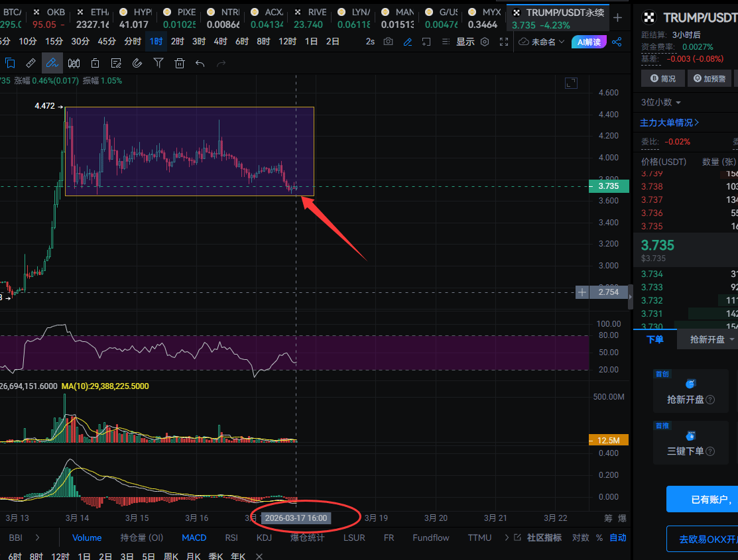Expand the chart pane with the corner icon
738x560 pixels.
click(x=571, y=84)
